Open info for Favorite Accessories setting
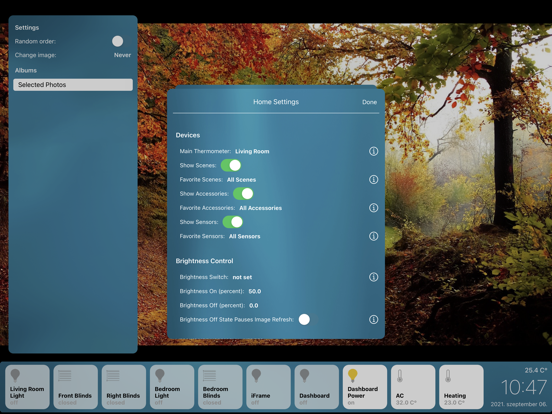The height and width of the screenshot is (414, 552). coord(374,208)
